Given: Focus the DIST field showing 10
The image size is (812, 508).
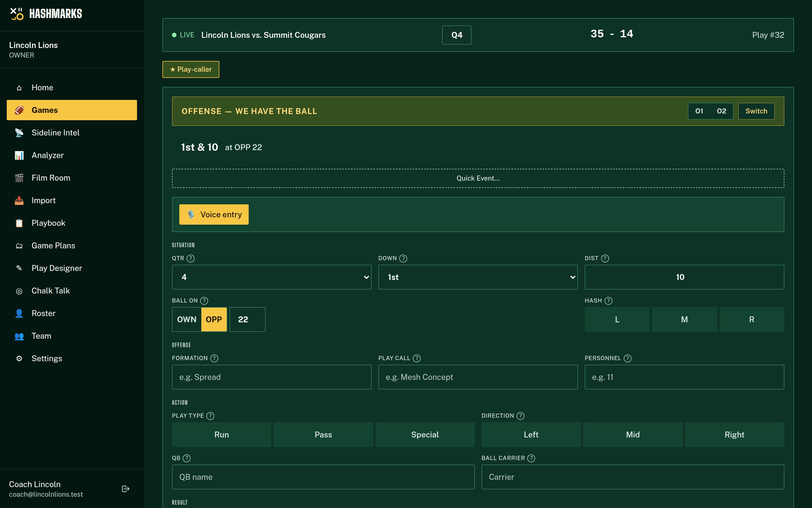Looking at the screenshot, I should 684,277.
